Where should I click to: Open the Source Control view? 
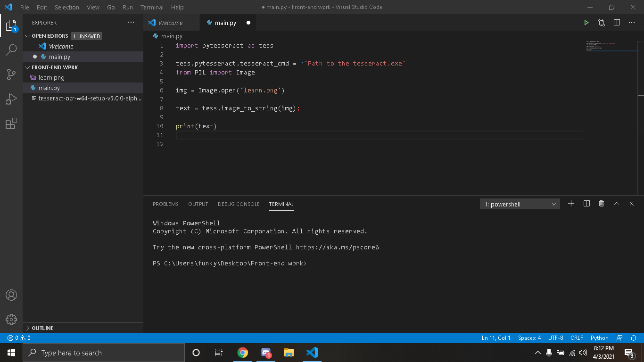click(x=11, y=74)
